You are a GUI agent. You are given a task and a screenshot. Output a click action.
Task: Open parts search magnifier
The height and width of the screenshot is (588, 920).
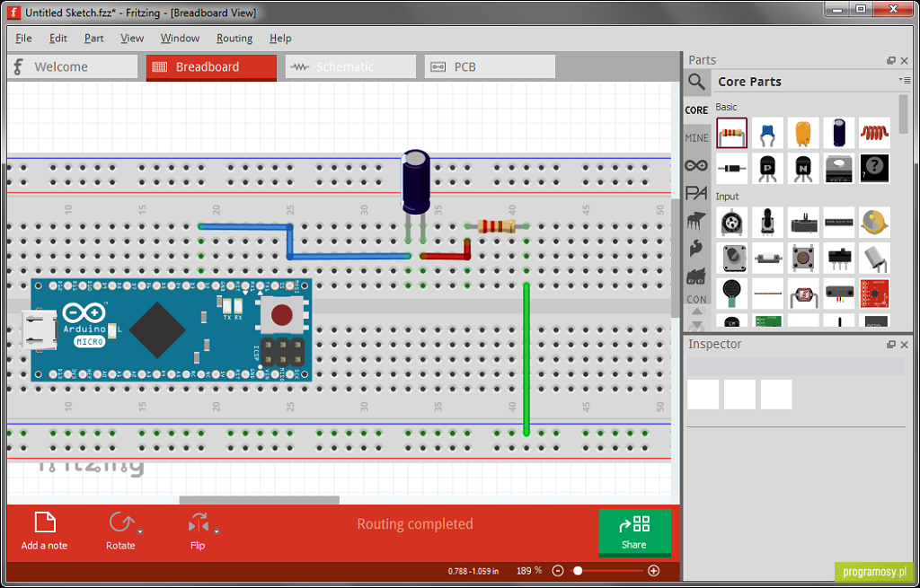(696, 82)
